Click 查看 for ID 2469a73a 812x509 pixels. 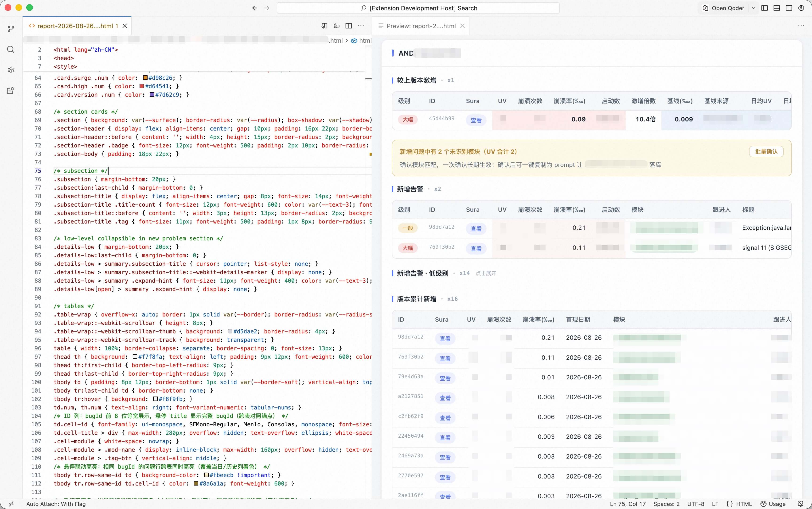445,457
